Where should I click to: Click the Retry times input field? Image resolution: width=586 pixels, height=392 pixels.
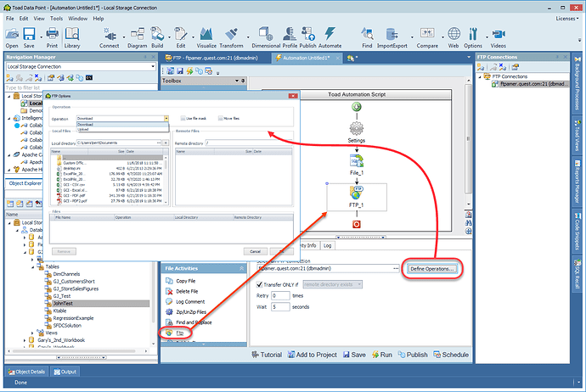click(280, 295)
